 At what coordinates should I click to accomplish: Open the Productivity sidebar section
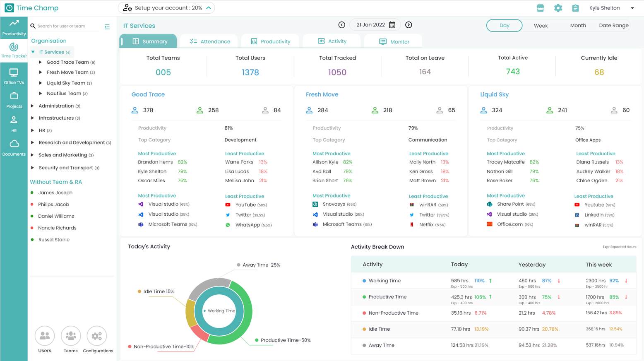[x=14, y=28]
